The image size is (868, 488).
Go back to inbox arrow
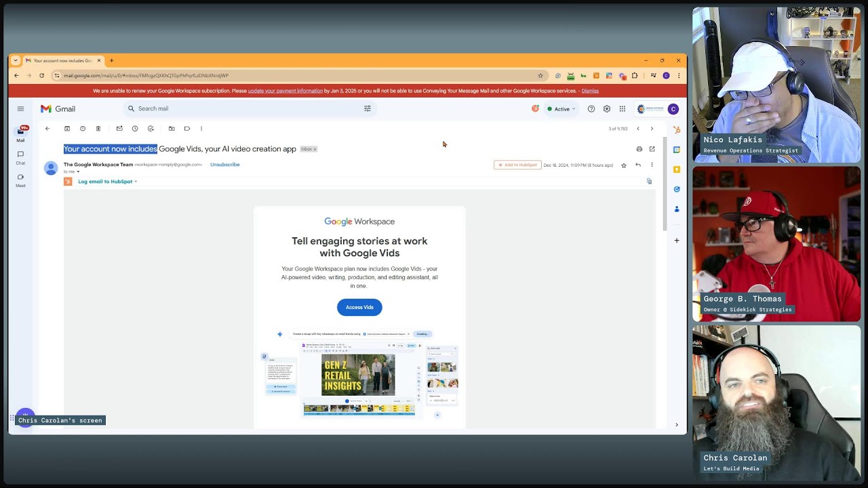click(x=47, y=128)
